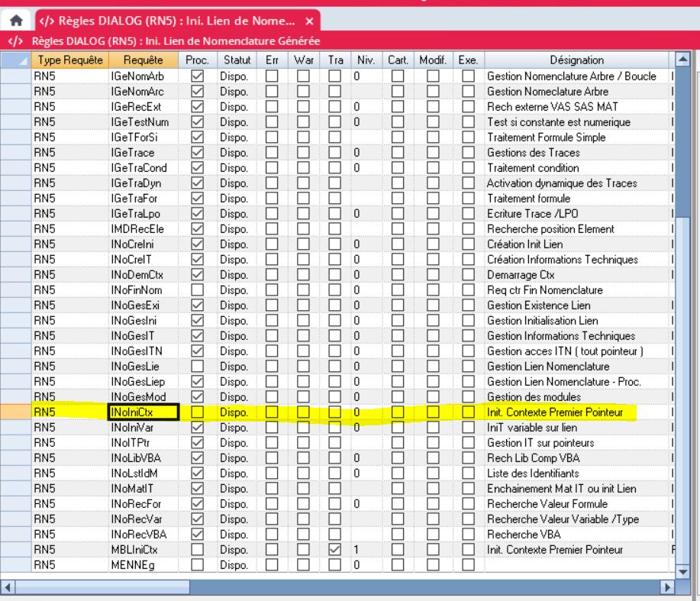Enable the Proc. checkbox for INoFinNom

click(x=198, y=290)
